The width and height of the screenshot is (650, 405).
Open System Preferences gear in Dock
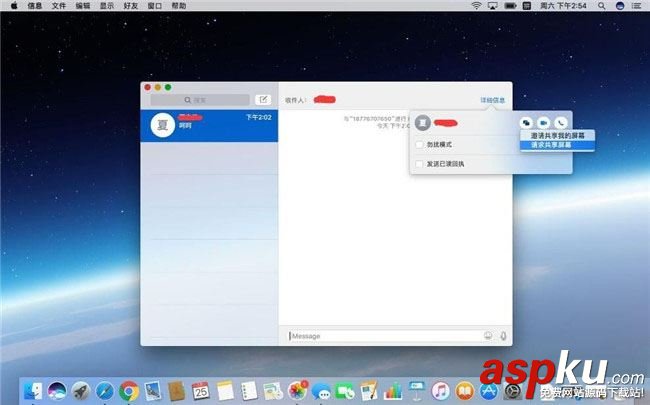pyautogui.click(x=513, y=391)
